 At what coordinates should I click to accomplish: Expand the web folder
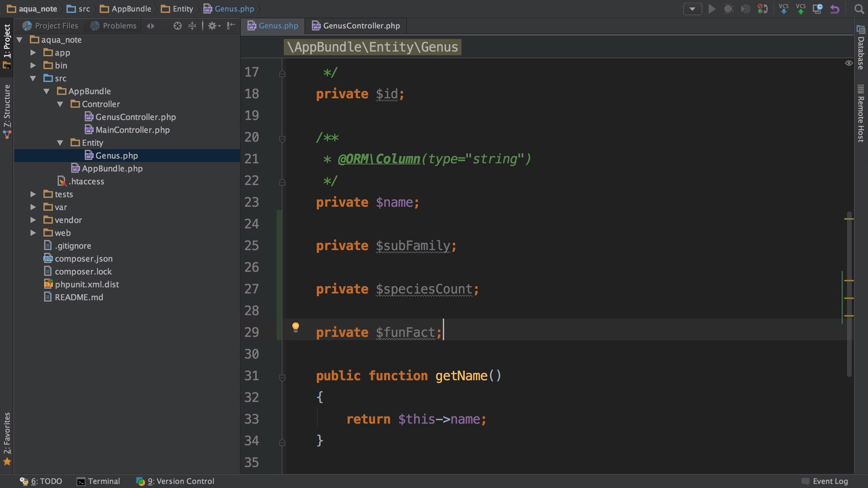pos(33,233)
